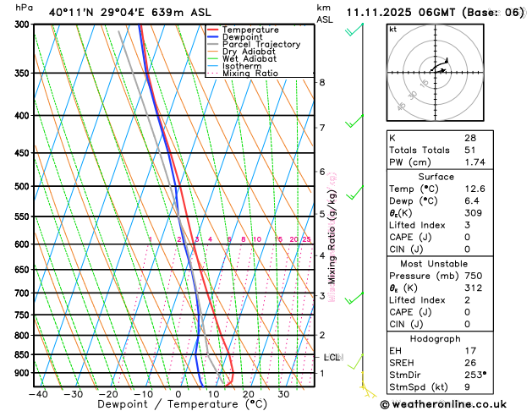532x411 pixels.
Task: Click the 'hPa' axis unit label
Action: [24, 8]
